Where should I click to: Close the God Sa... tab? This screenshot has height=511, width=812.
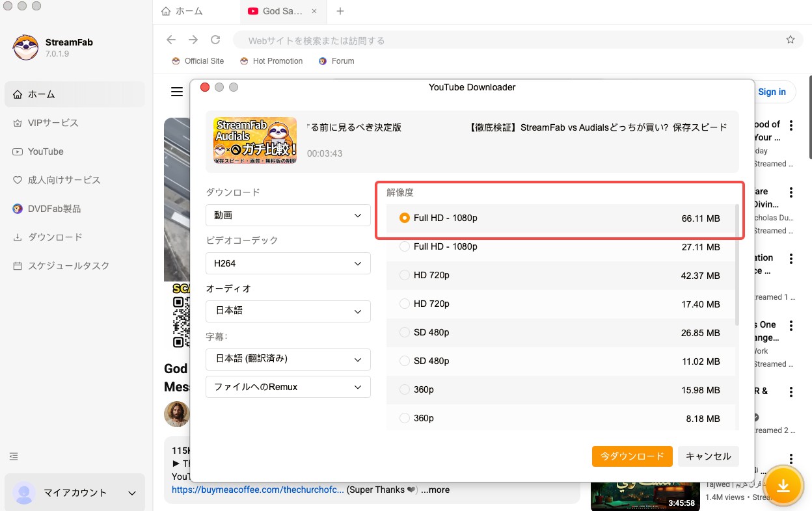[x=315, y=11]
